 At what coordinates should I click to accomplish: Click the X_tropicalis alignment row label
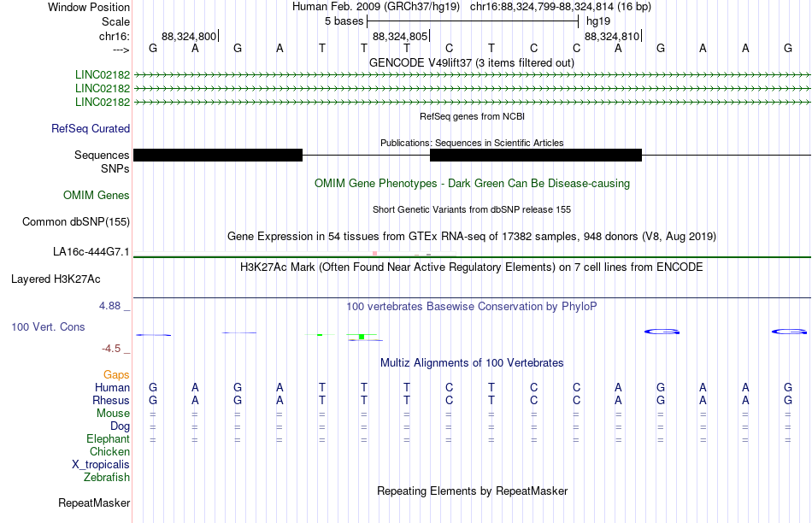click(x=101, y=465)
